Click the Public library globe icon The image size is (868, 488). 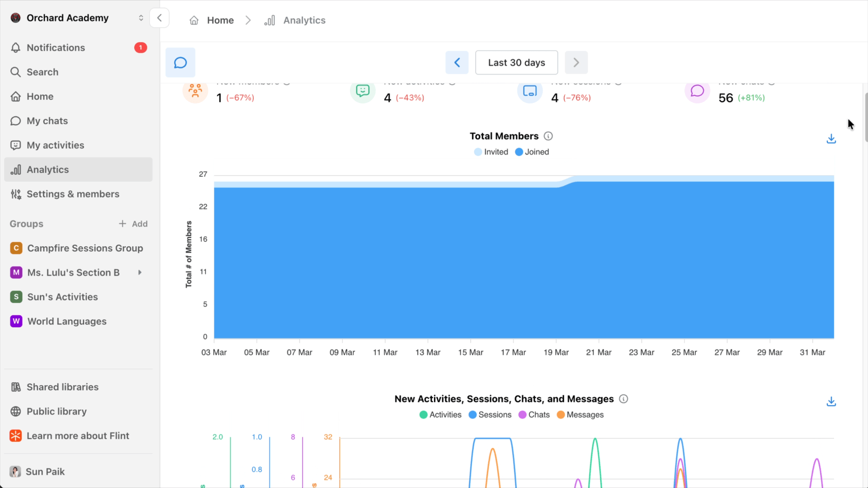[x=15, y=411]
